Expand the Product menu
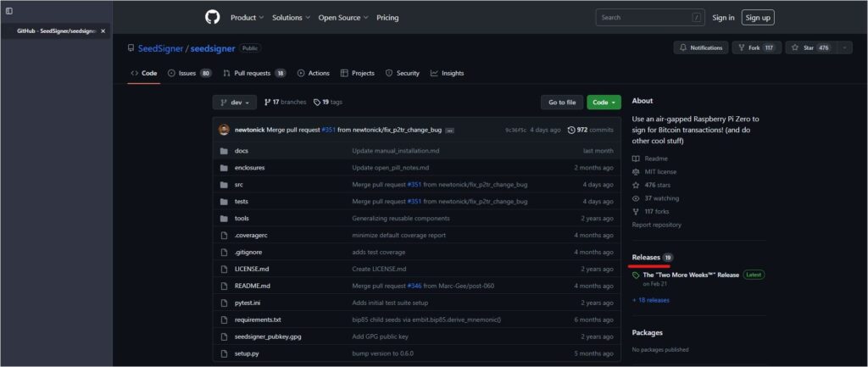The height and width of the screenshot is (367, 868). (247, 18)
